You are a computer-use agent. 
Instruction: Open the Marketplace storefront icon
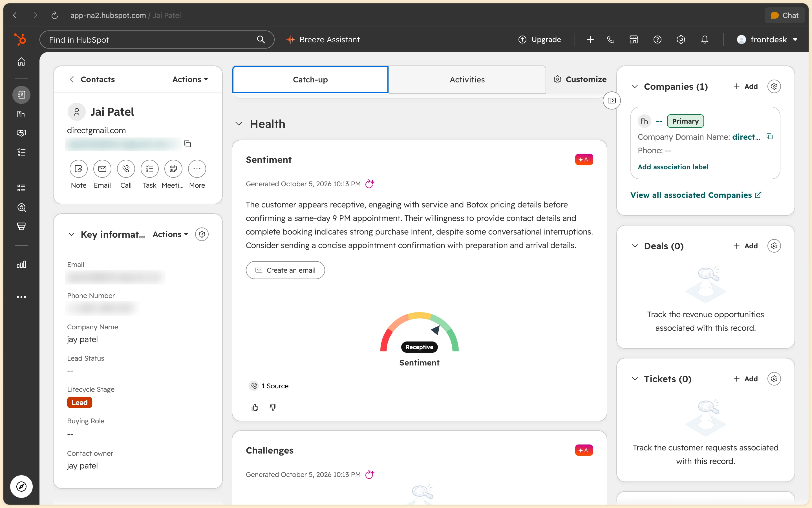(x=634, y=40)
